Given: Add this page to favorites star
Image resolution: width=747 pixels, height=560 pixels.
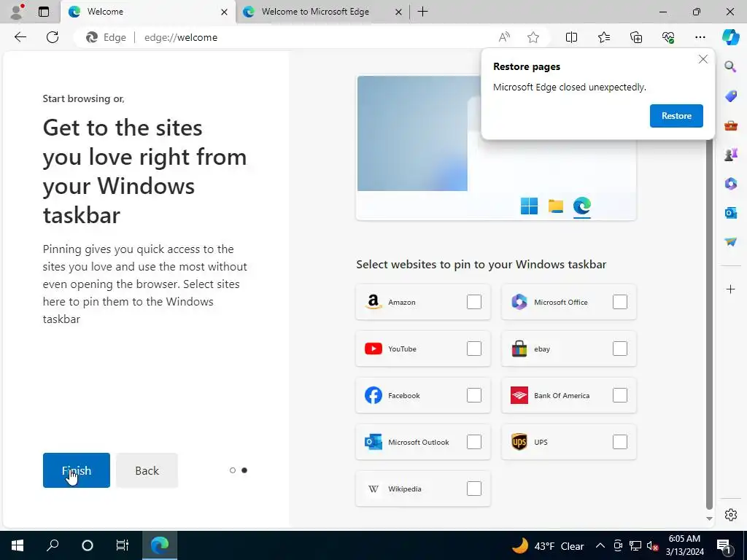Looking at the screenshot, I should click(x=533, y=37).
